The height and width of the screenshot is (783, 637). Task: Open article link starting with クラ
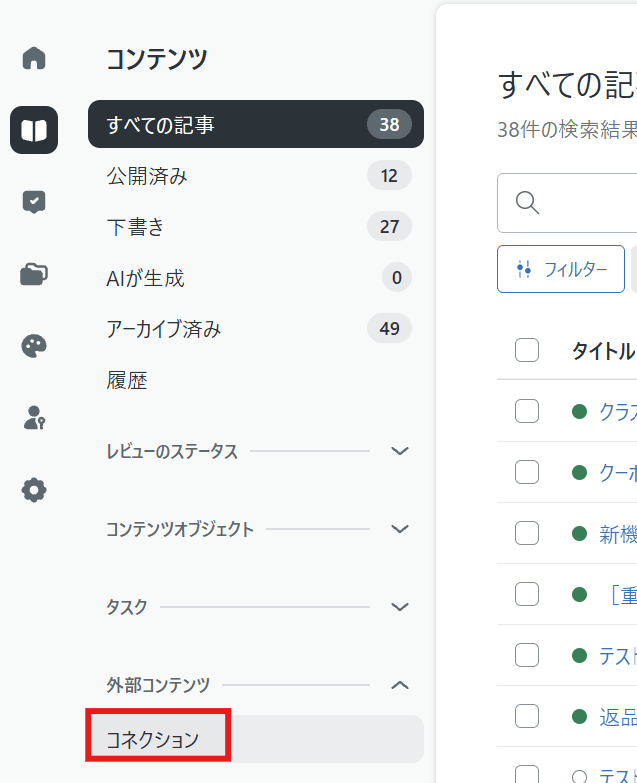point(618,412)
